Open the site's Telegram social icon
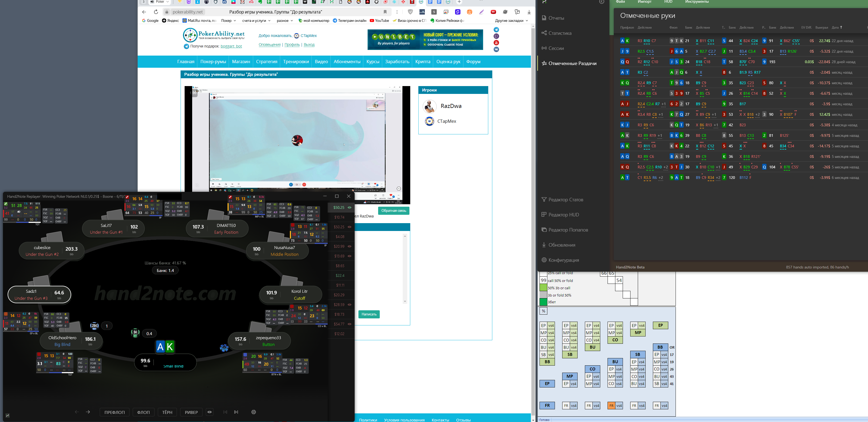 click(496, 30)
